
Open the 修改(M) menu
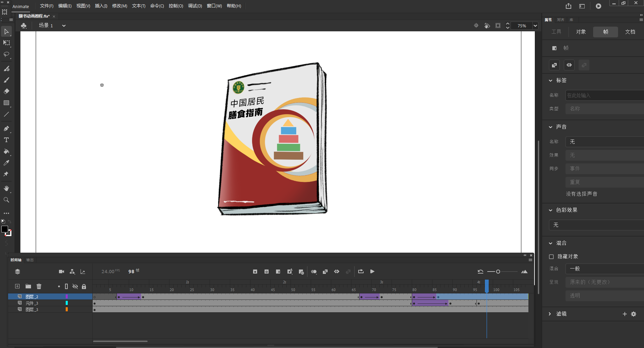click(x=120, y=6)
